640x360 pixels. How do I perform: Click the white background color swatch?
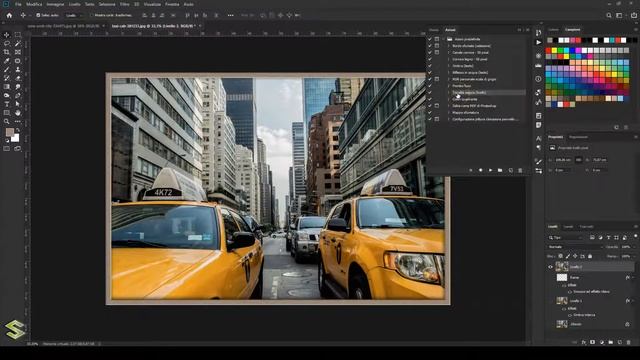click(16, 138)
